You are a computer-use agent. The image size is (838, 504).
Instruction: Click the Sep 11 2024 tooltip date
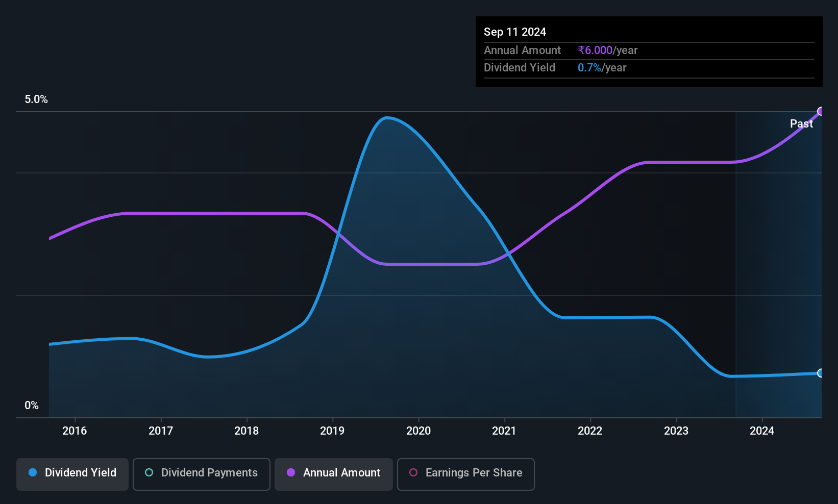(515, 32)
